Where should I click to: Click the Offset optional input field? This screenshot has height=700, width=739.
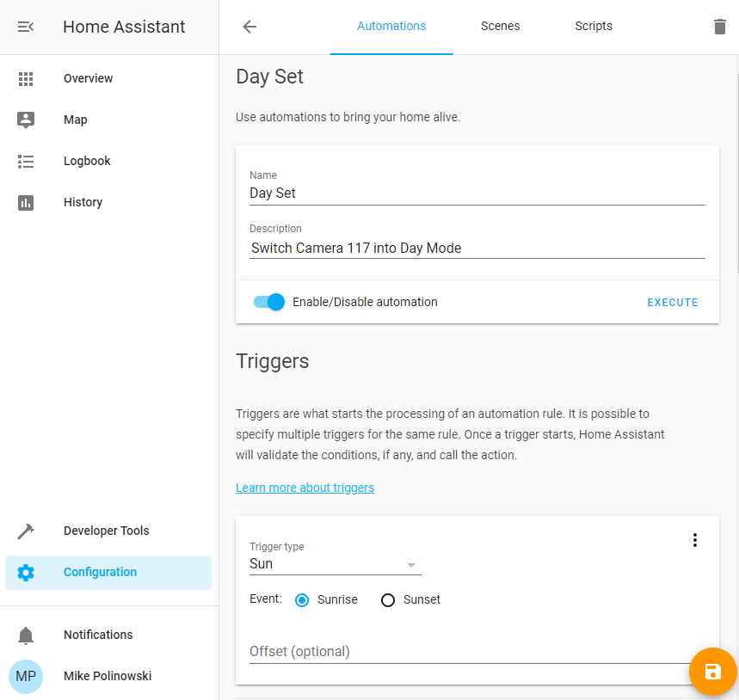(x=387, y=651)
